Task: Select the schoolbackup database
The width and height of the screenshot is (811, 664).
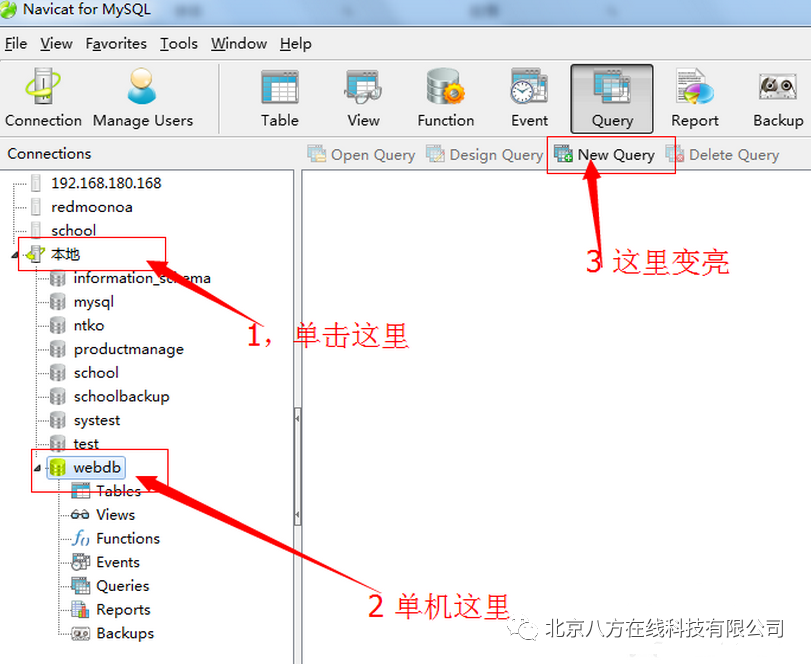Action: (x=122, y=397)
